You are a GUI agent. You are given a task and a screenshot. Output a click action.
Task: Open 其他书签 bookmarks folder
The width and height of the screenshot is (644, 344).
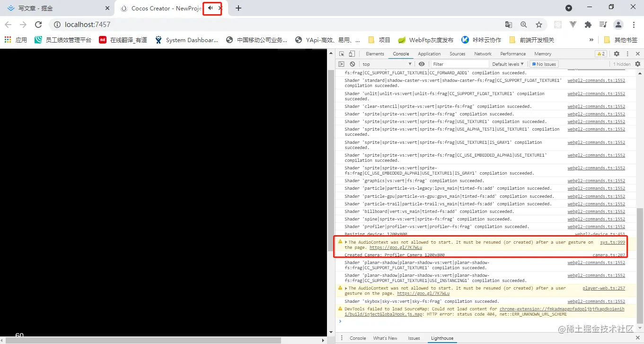tap(620, 40)
